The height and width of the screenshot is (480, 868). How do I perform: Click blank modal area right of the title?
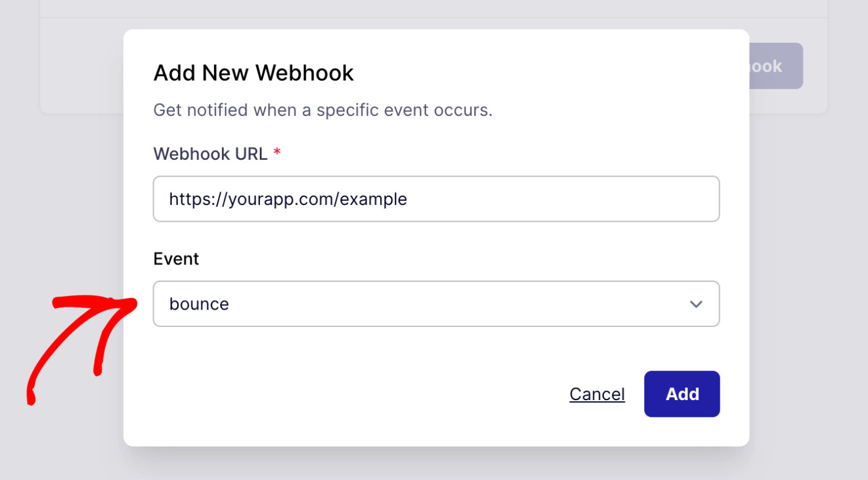(546, 73)
